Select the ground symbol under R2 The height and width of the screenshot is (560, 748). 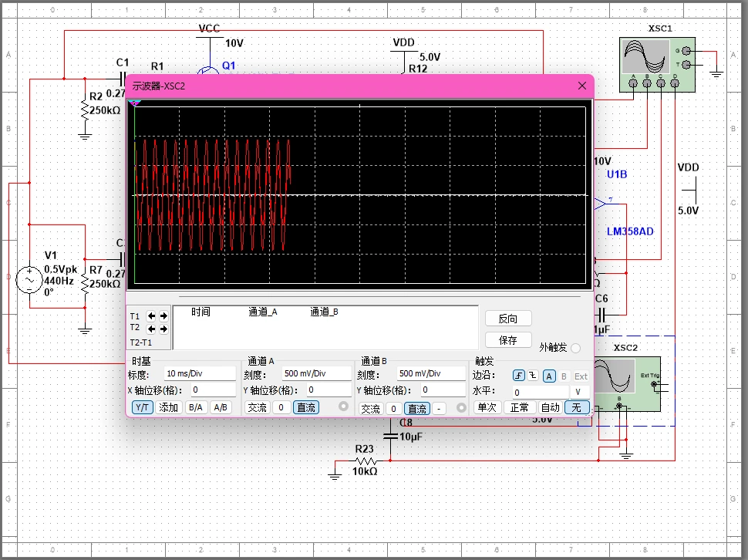pyautogui.click(x=85, y=137)
